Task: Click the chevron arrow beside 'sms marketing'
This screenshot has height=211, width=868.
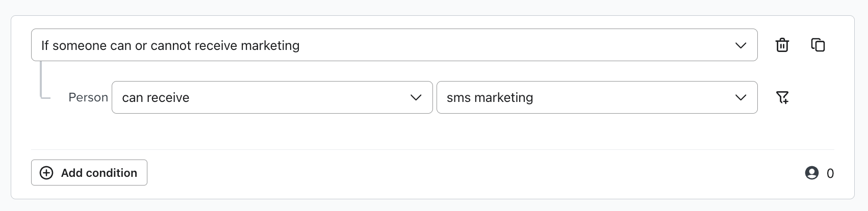Action: pos(741,97)
